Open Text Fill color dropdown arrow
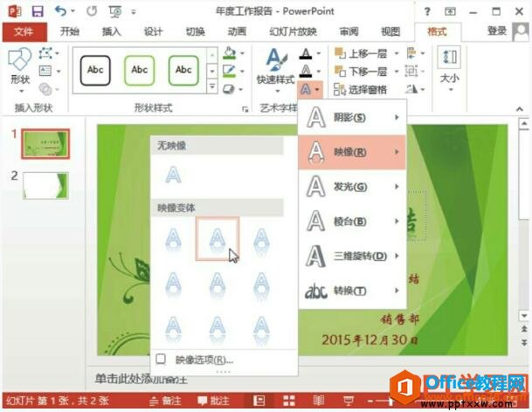532x412 pixels. pyautogui.click(x=318, y=53)
